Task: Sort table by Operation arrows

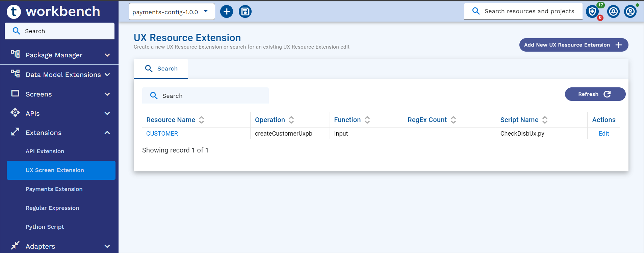Action: (x=291, y=120)
